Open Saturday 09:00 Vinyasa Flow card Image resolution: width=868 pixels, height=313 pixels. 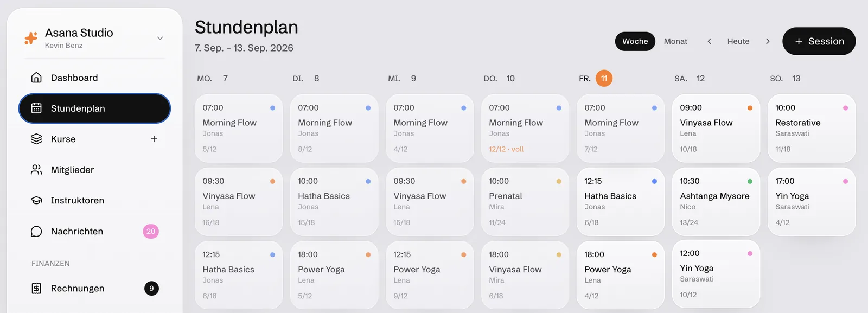(x=716, y=129)
